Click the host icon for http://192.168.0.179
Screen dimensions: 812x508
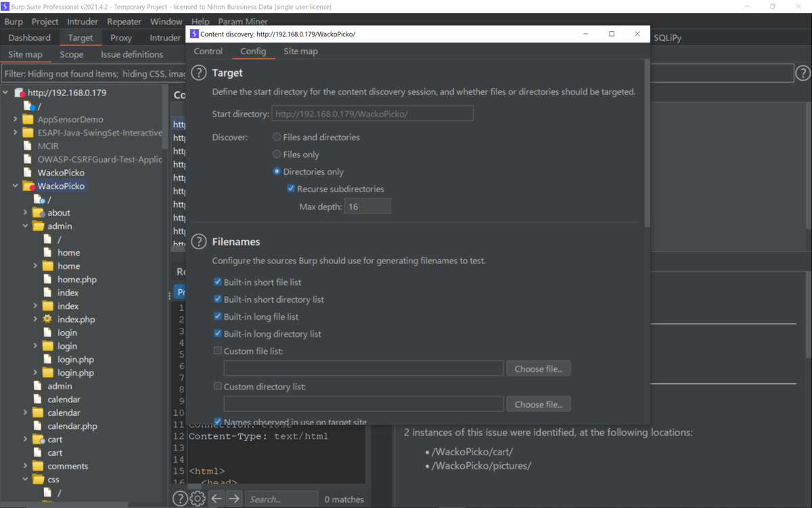(x=20, y=93)
